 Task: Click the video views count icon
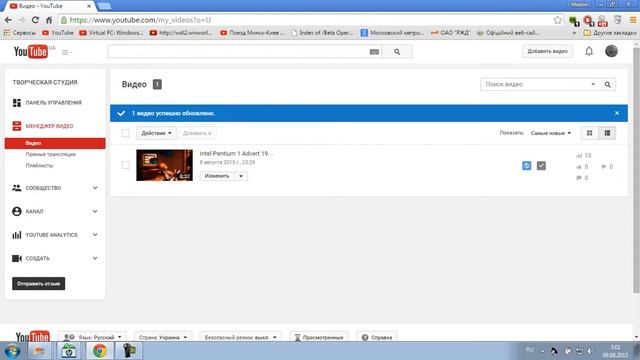coord(579,156)
